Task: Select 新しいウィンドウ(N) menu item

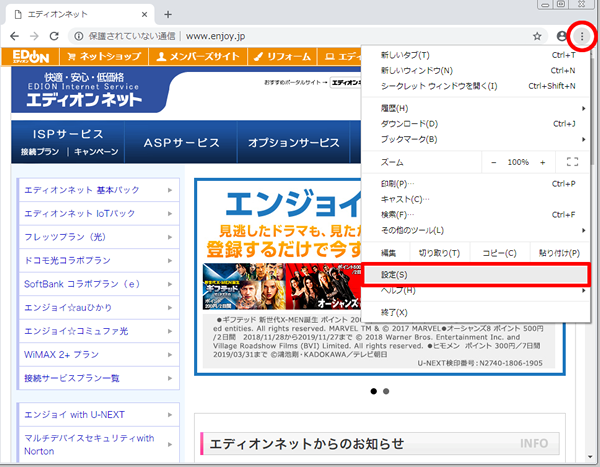Action: 476,70
